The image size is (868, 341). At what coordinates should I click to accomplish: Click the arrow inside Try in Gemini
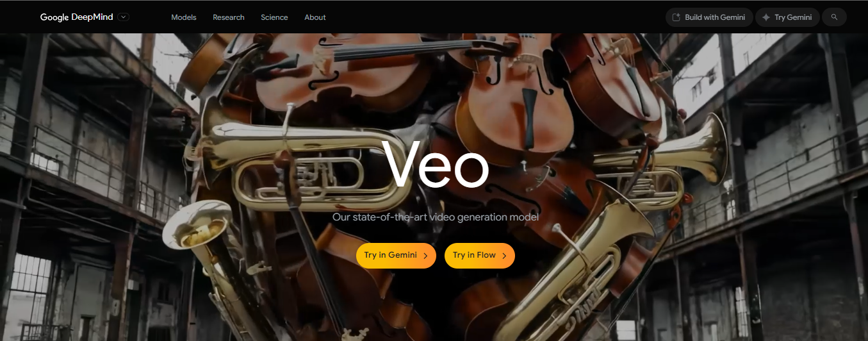pyautogui.click(x=426, y=256)
